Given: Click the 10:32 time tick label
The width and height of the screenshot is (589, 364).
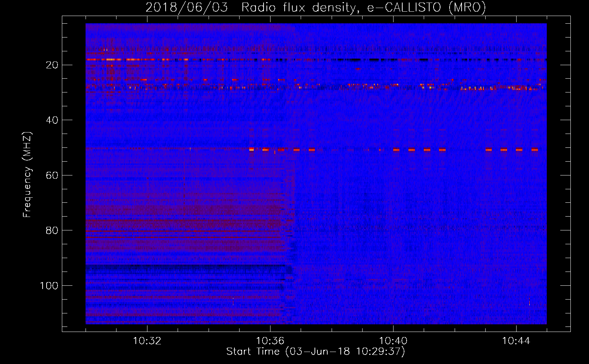Looking at the screenshot, I should coord(147,341).
